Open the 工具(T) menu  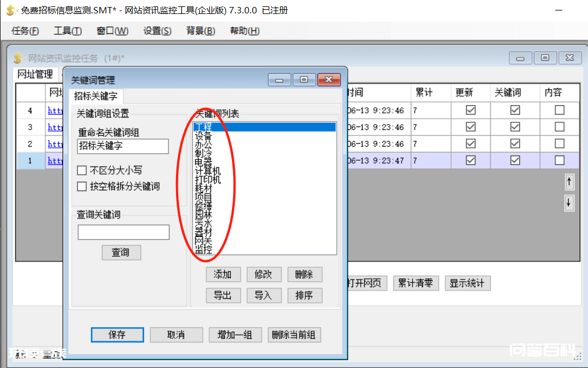68,31
